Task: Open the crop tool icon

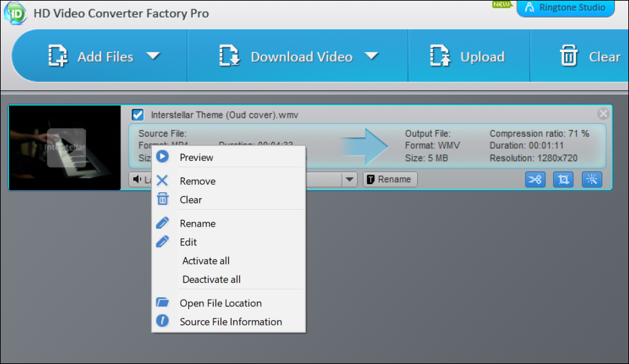Action: (x=563, y=179)
